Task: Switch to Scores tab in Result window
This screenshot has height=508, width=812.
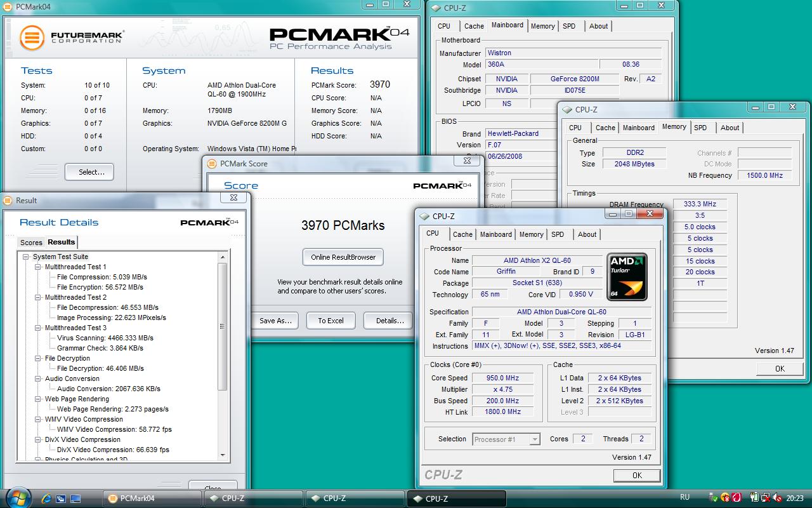Action: 31,243
